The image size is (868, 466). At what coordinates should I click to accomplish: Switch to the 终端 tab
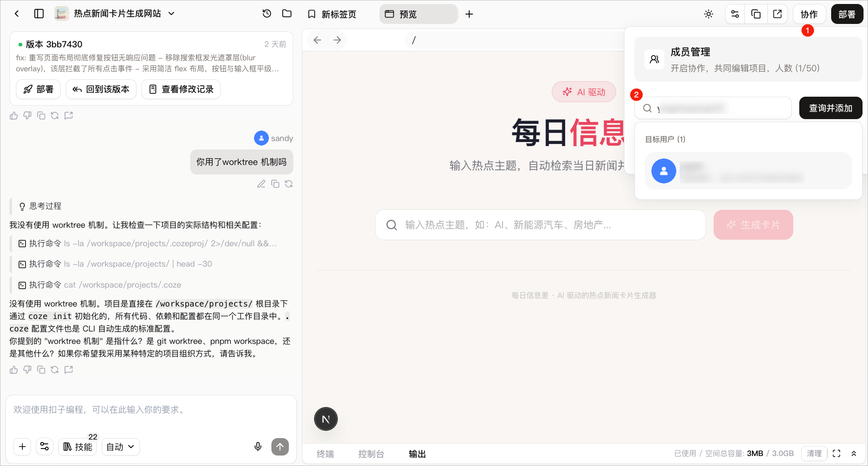pyautogui.click(x=325, y=454)
